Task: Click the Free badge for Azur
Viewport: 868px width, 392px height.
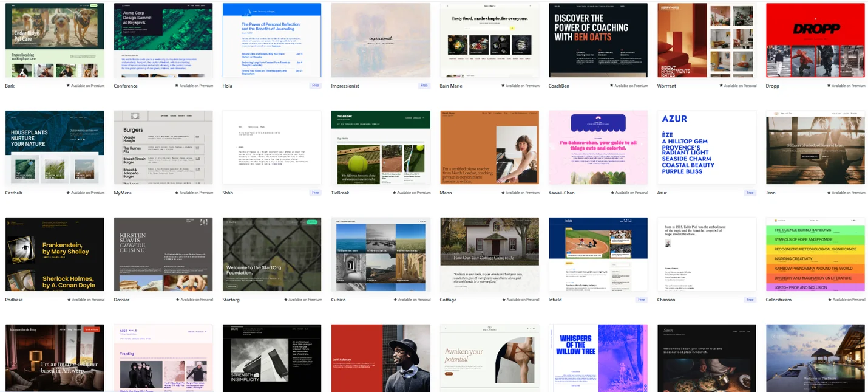Action: (x=751, y=193)
